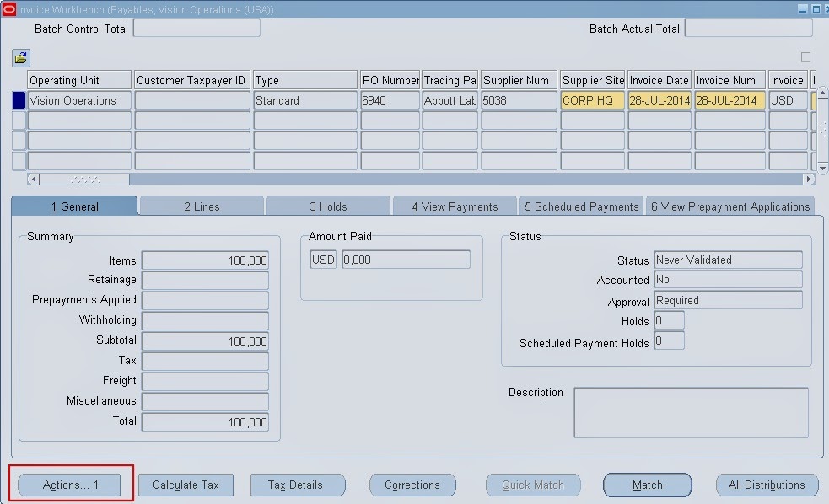The image size is (829, 504).
Task: Click the Corrections button
Action: [x=412, y=485]
